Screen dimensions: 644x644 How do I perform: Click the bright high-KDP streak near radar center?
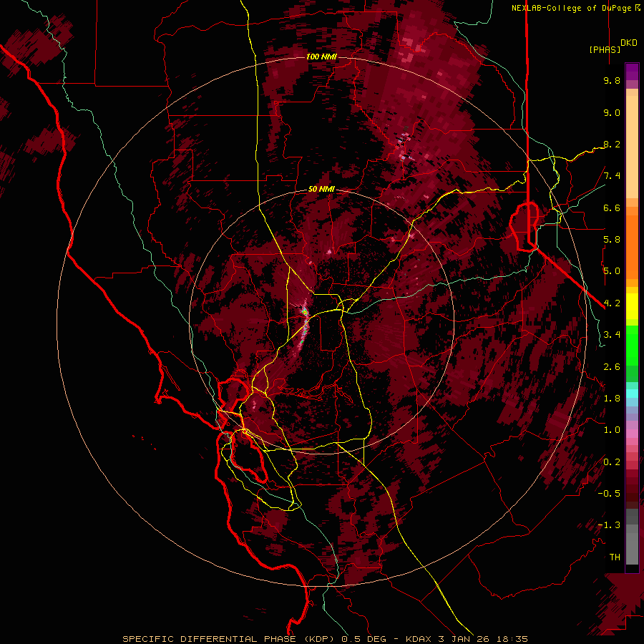click(305, 323)
